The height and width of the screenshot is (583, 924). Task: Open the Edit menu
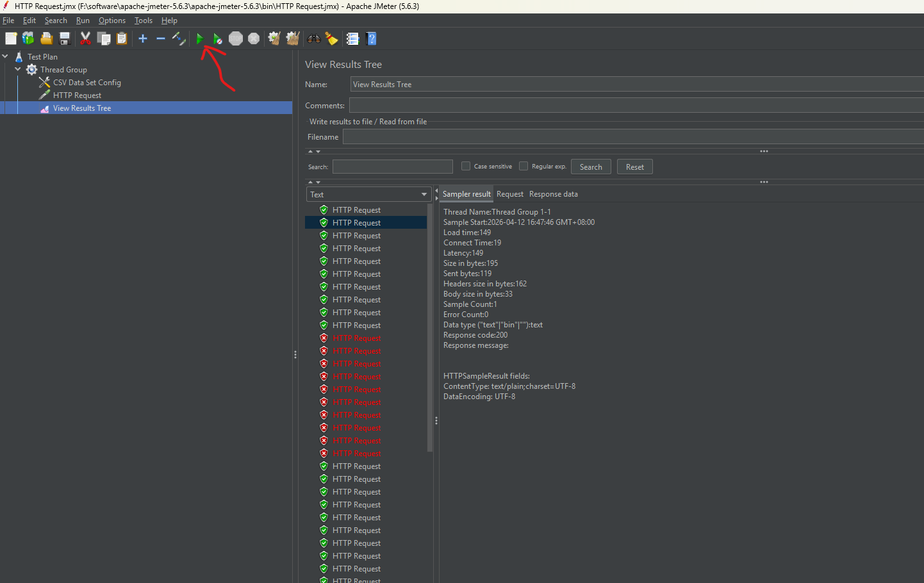[x=29, y=21]
